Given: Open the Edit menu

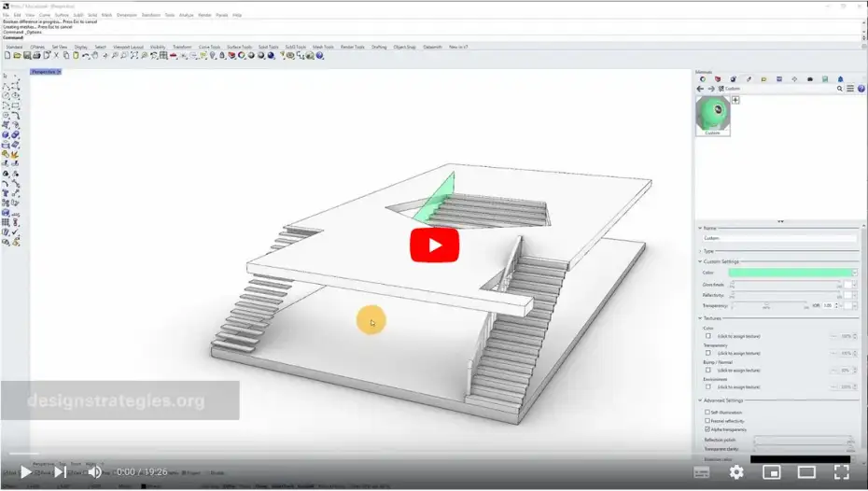Looking at the screenshot, I should click(x=17, y=15).
